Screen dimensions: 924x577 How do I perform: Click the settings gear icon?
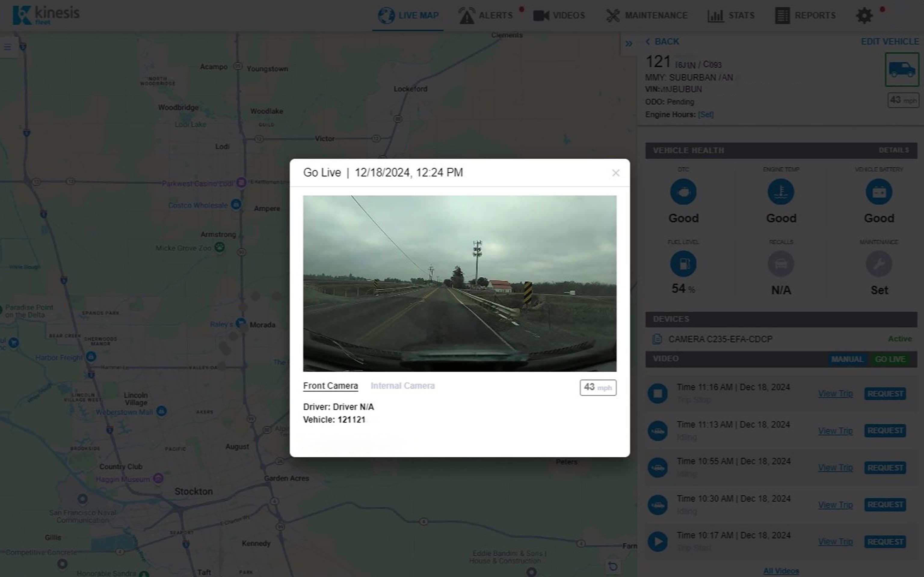[864, 16]
